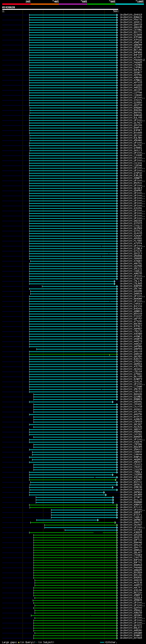Open hit UniRef100_B9RFB5
This screenshot has width=146, height=644.
(131, 286)
